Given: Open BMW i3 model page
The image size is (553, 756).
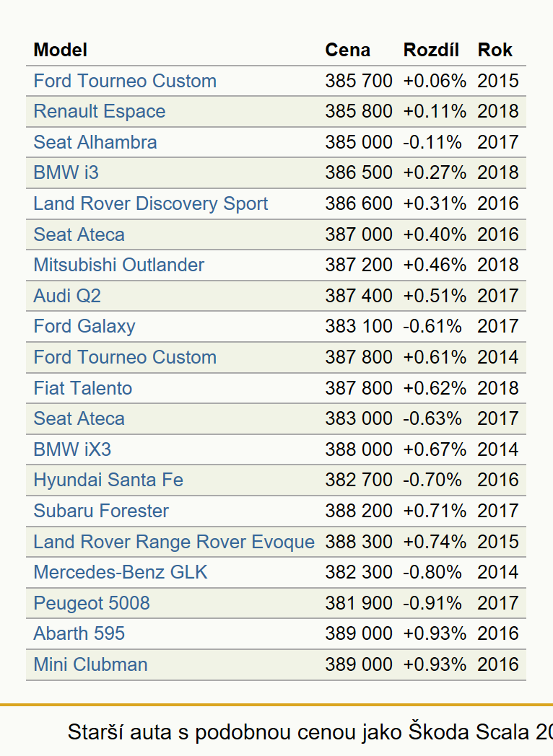Looking at the screenshot, I should click(x=66, y=172).
